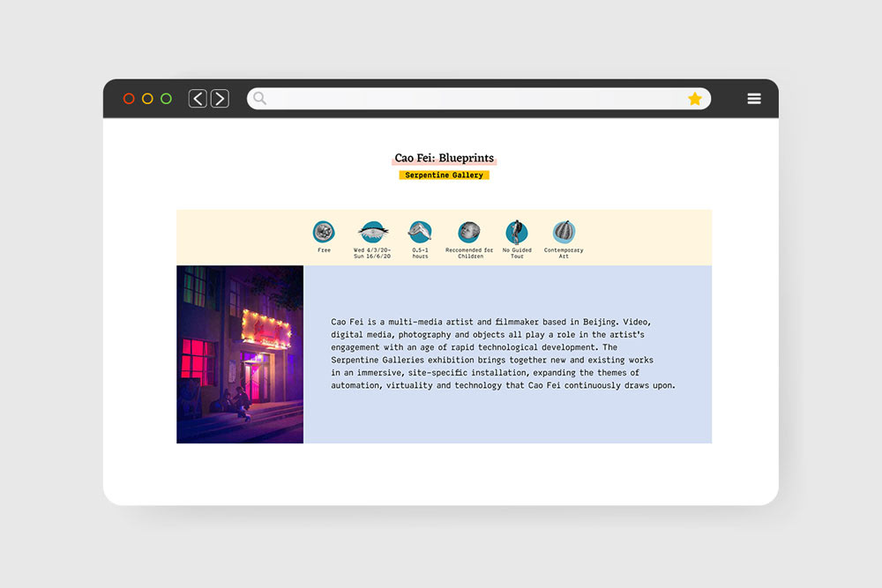Click the browser back arrow button
882x588 pixels.
coord(198,99)
